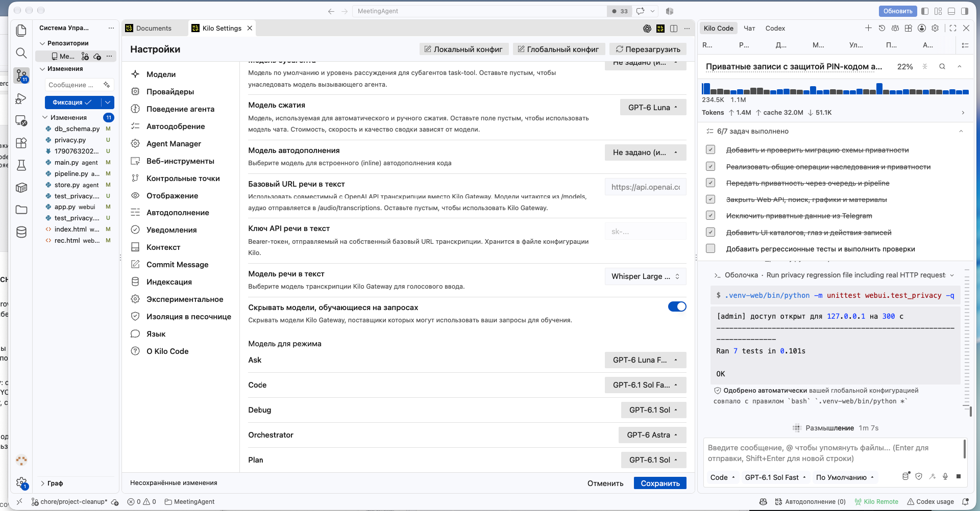Open the Plan mode model dropdown
980x511 pixels.
[654, 460]
